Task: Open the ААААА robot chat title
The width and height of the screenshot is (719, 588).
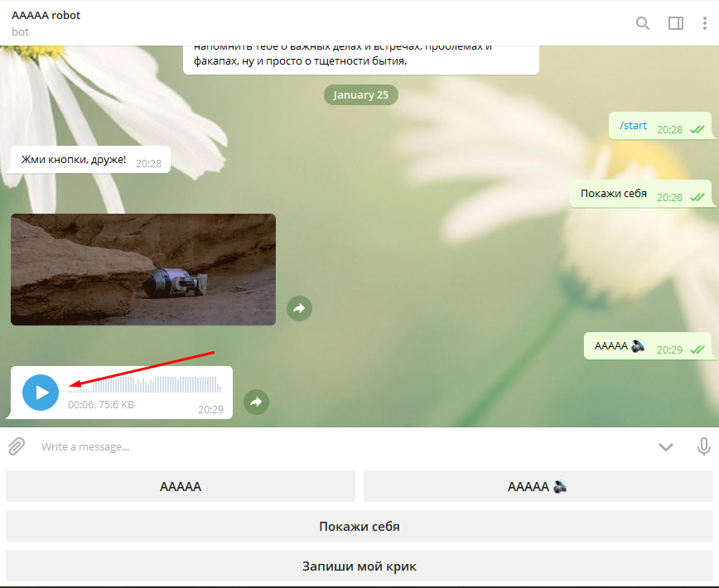Action: click(x=46, y=16)
